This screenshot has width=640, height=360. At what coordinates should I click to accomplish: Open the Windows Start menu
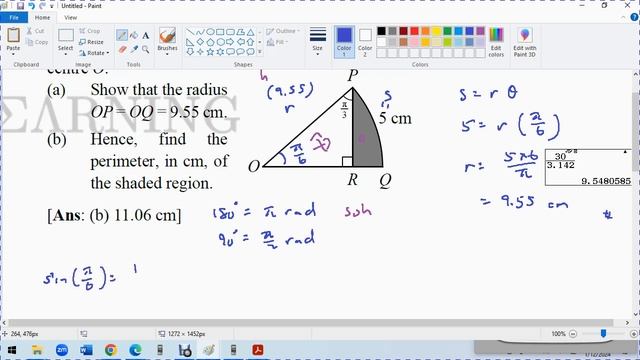[12, 350]
